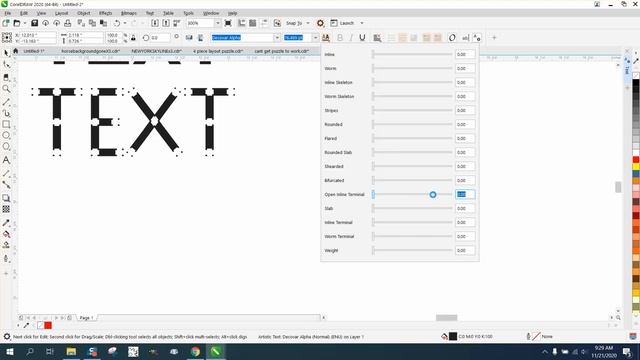Select the Polygon tool
Screen dimensions: 640x360
pos(6,147)
